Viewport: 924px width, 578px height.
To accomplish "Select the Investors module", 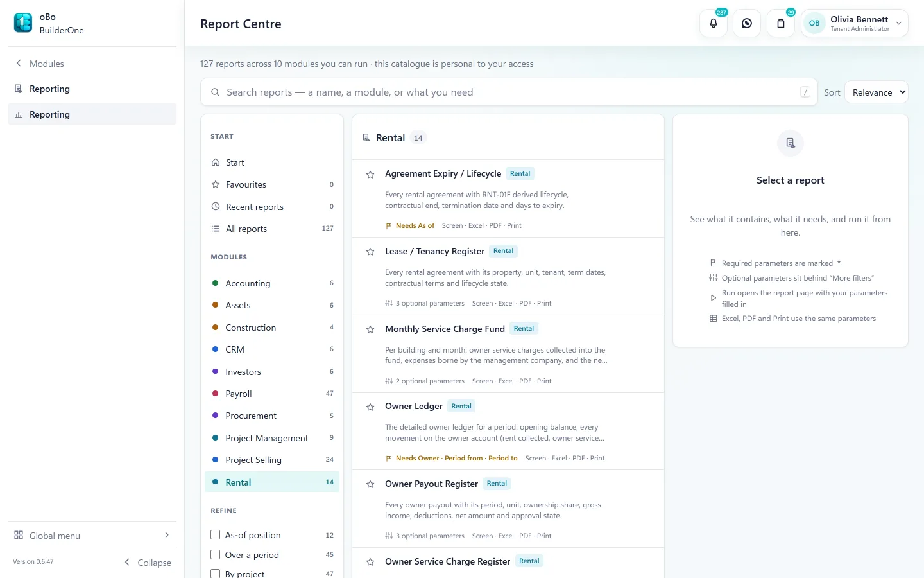I will click(x=272, y=372).
